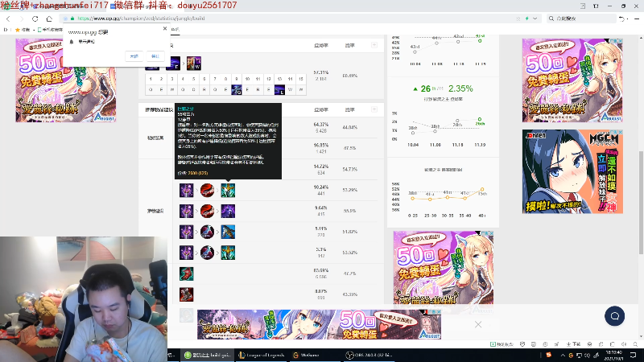Image resolution: width=644 pixels, height=362 pixels.
Task: Click third item icon in 10.24% build row
Action: (228, 191)
